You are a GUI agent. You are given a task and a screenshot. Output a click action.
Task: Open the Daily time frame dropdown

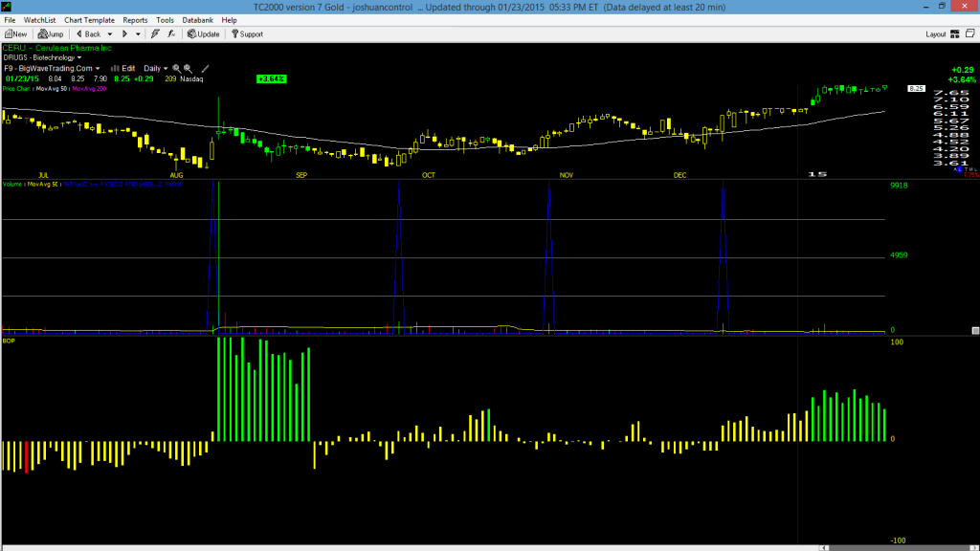pos(156,69)
